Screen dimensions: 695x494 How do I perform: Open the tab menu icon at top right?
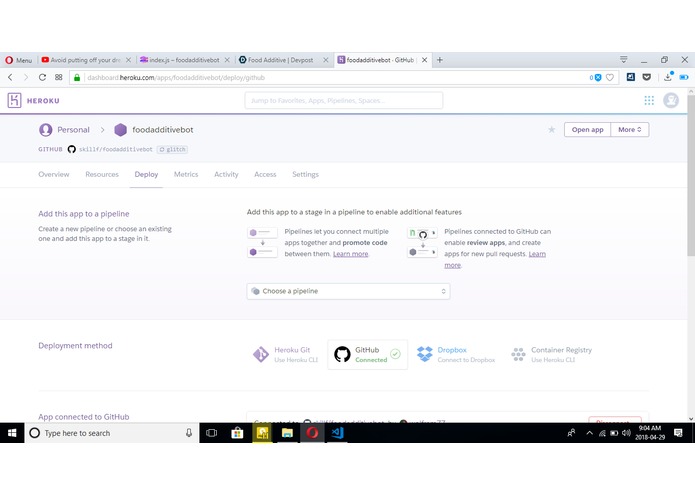coord(624,59)
